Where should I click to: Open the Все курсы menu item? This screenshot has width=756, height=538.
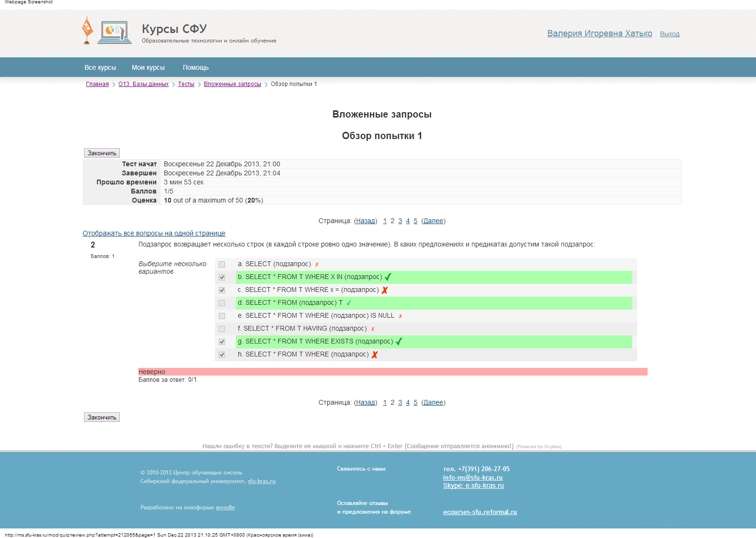point(100,67)
